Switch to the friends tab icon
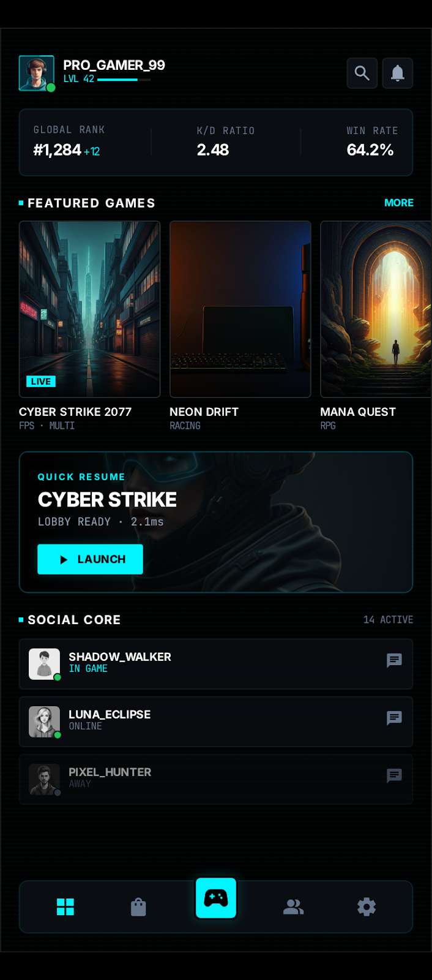Image resolution: width=432 pixels, height=980 pixels. click(293, 907)
